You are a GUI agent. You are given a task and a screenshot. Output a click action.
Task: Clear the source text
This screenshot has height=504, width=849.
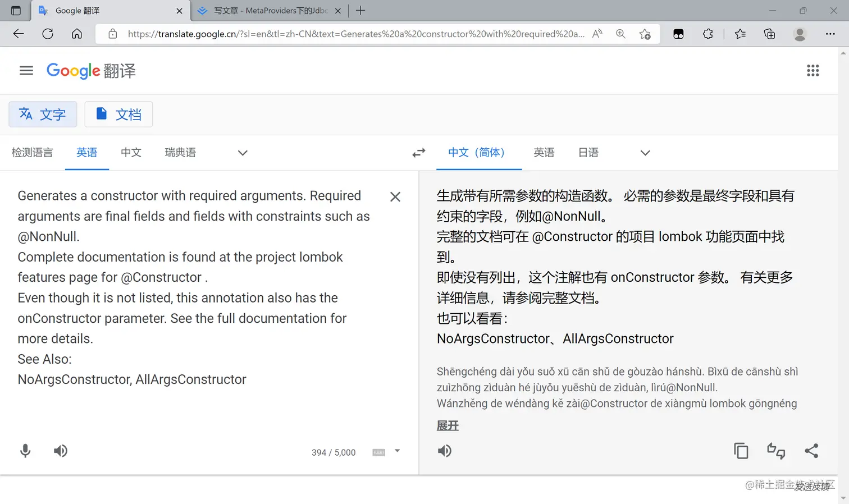395,197
